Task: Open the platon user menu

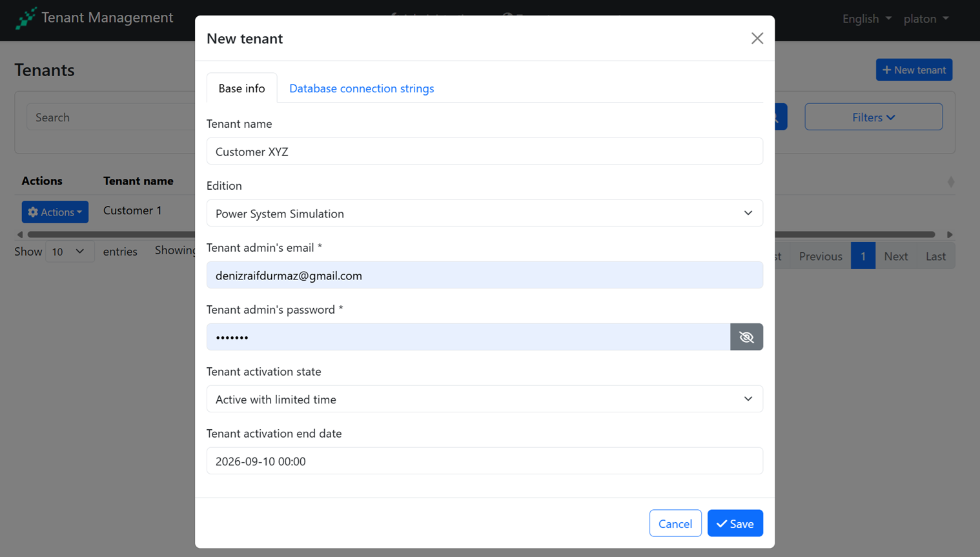Action: [x=926, y=19]
